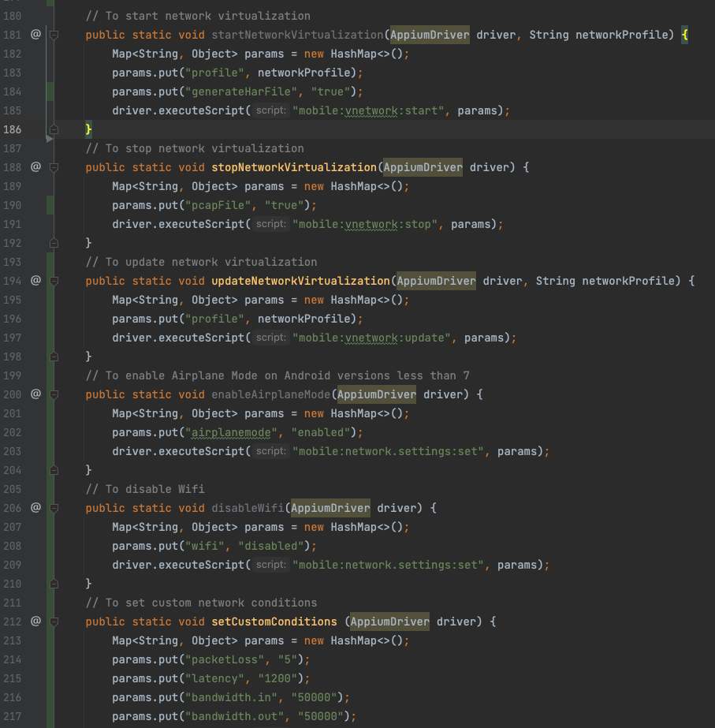Click "mobile:network.settings:set" string on line 209
Image resolution: width=715 pixels, height=728 pixels.
point(389,565)
